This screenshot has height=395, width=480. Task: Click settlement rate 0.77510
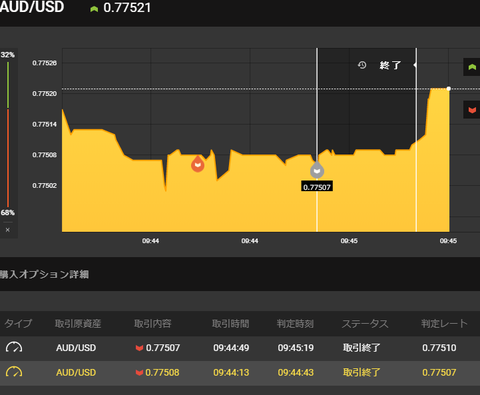coord(439,348)
